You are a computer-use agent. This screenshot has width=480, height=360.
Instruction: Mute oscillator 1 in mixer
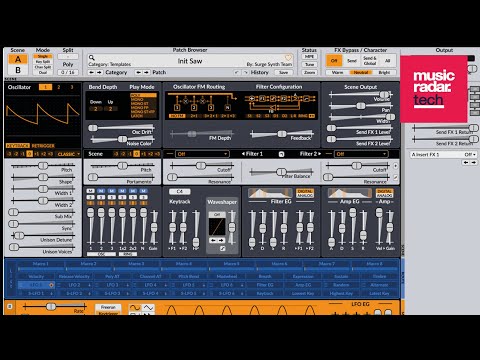tap(90, 191)
